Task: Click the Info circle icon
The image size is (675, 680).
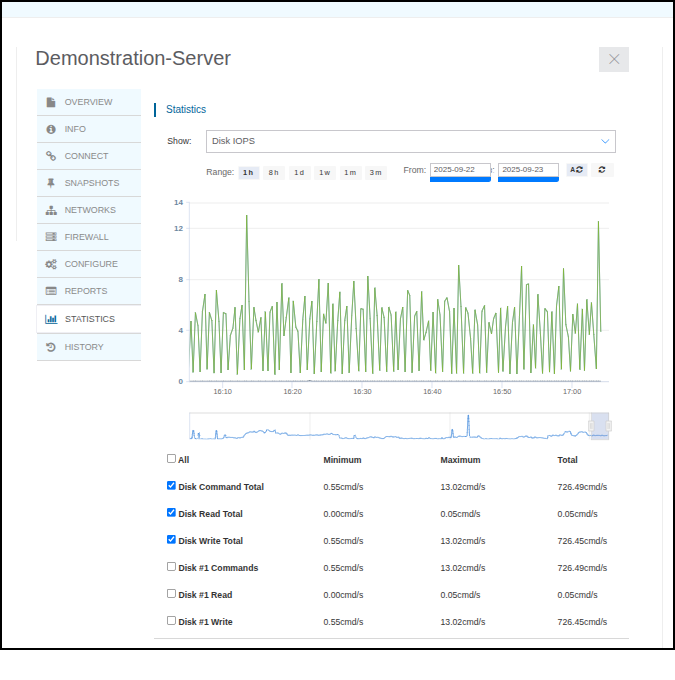Action: click(51, 129)
